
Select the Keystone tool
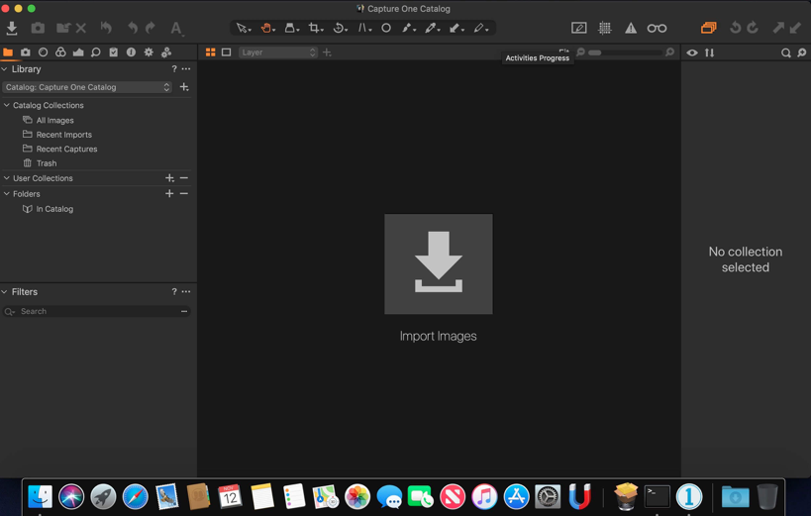point(364,28)
